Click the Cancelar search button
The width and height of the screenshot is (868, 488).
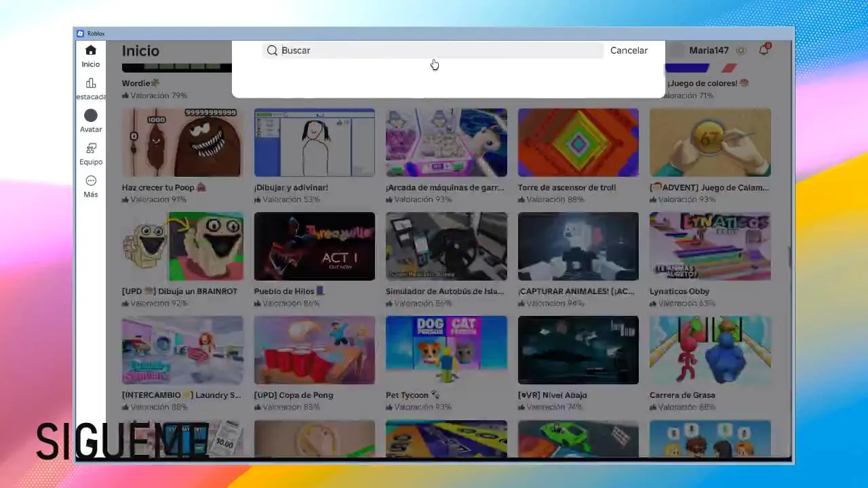629,50
